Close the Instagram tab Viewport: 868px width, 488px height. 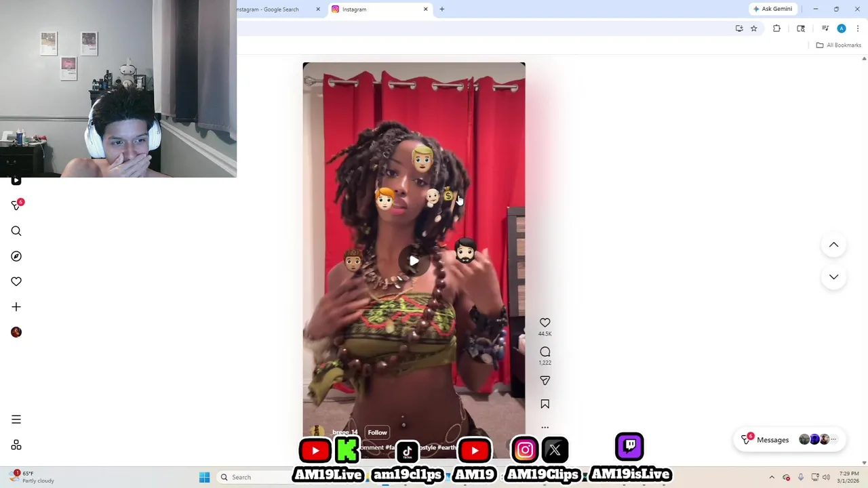coord(426,9)
